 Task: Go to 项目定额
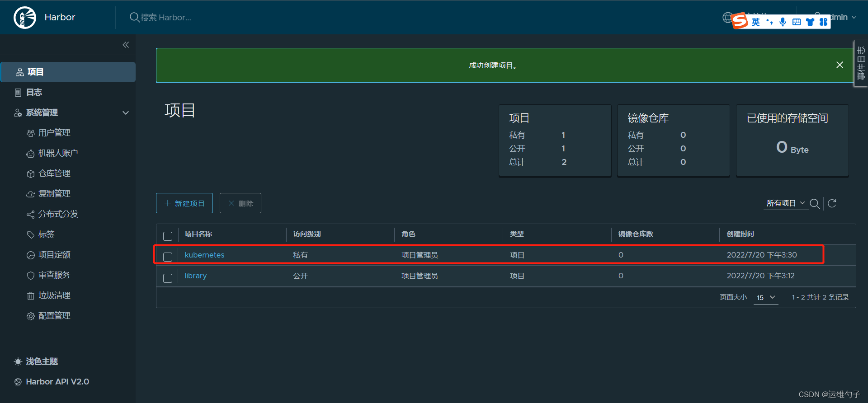54,255
